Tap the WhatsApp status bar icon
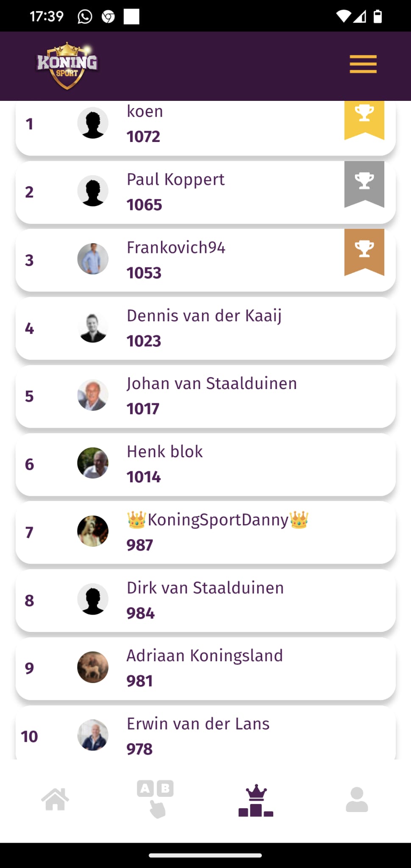411x868 pixels. [x=85, y=17]
